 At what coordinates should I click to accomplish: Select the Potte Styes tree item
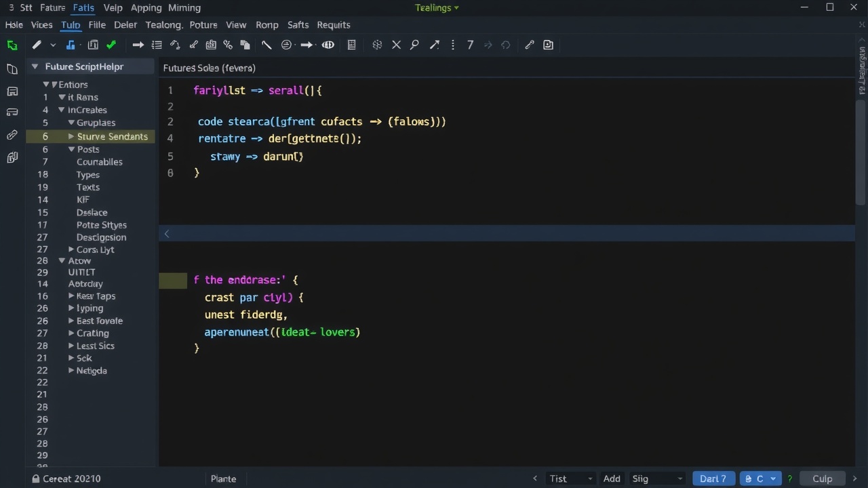[x=102, y=225]
